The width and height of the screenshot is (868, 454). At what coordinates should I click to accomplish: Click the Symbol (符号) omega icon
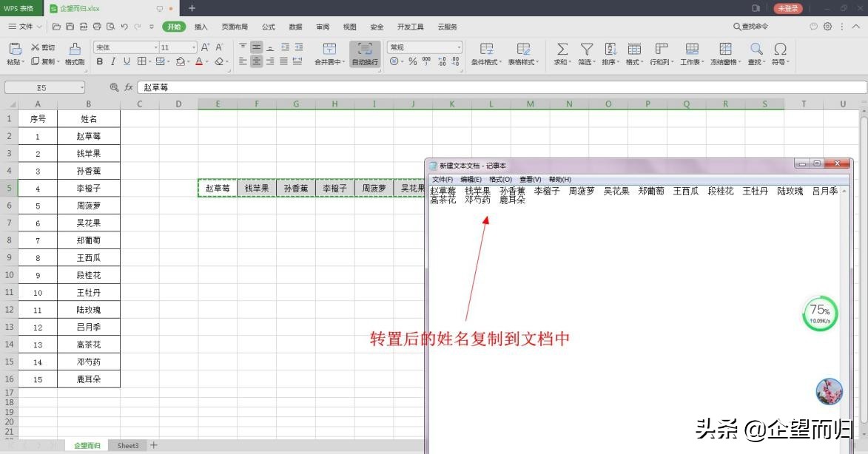(781, 49)
